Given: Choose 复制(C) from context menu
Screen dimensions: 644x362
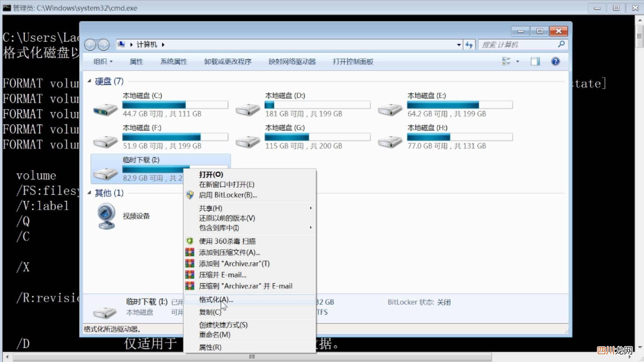Looking at the screenshot, I should pos(210,312).
